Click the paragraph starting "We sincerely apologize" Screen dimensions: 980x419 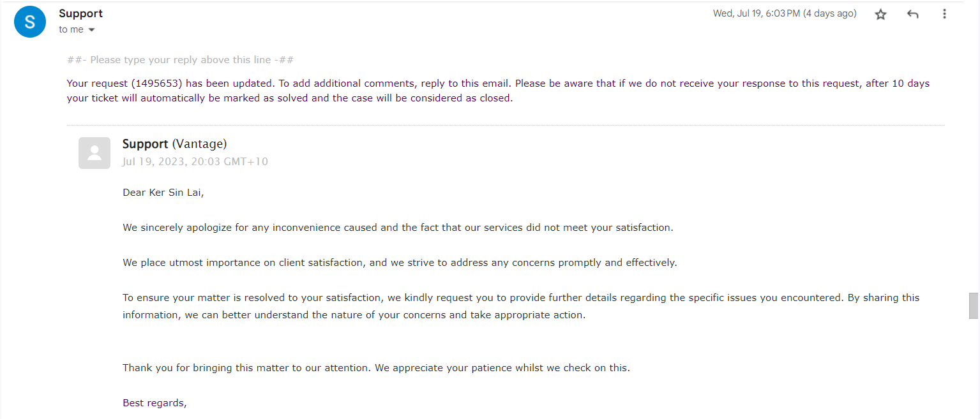(398, 227)
